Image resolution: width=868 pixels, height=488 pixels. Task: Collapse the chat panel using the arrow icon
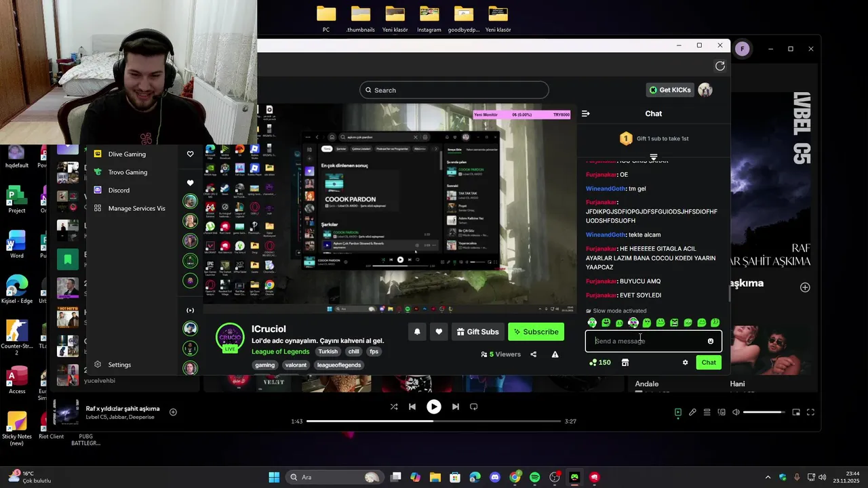click(x=586, y=114)
